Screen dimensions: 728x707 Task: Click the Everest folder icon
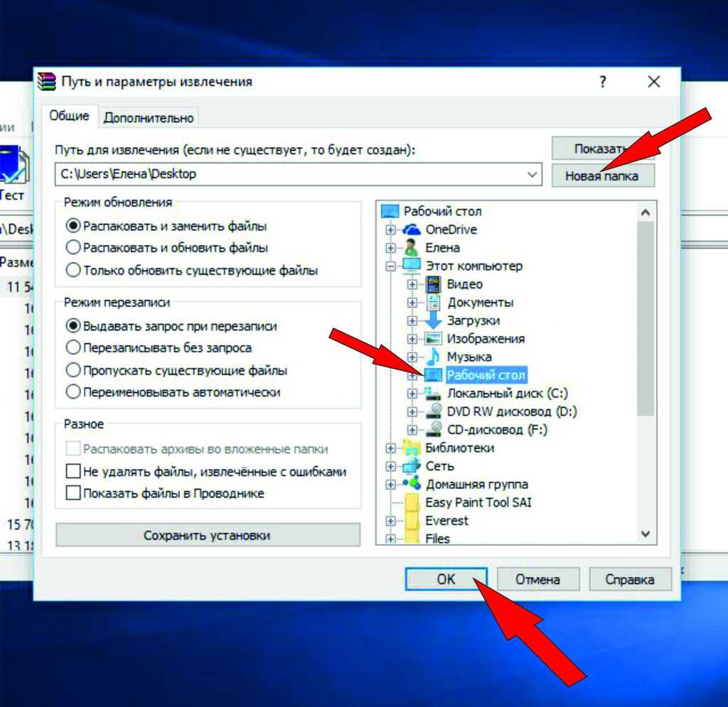pyautogui.click(x=412, y=521)
